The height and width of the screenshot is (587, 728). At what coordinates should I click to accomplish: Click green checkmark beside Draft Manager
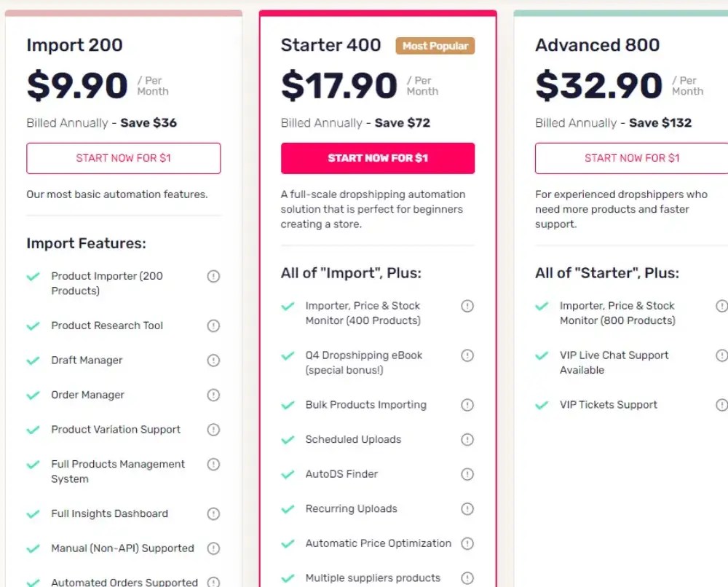tap(33, 361)
